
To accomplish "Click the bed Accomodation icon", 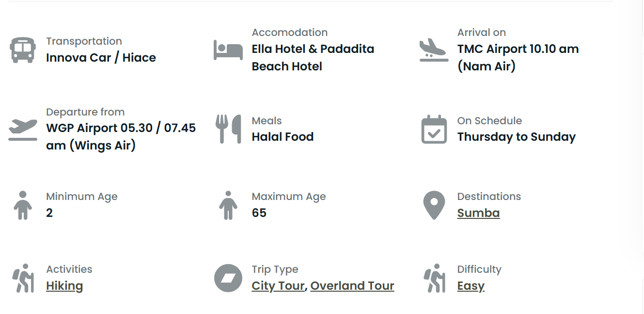I will point(228,50).
